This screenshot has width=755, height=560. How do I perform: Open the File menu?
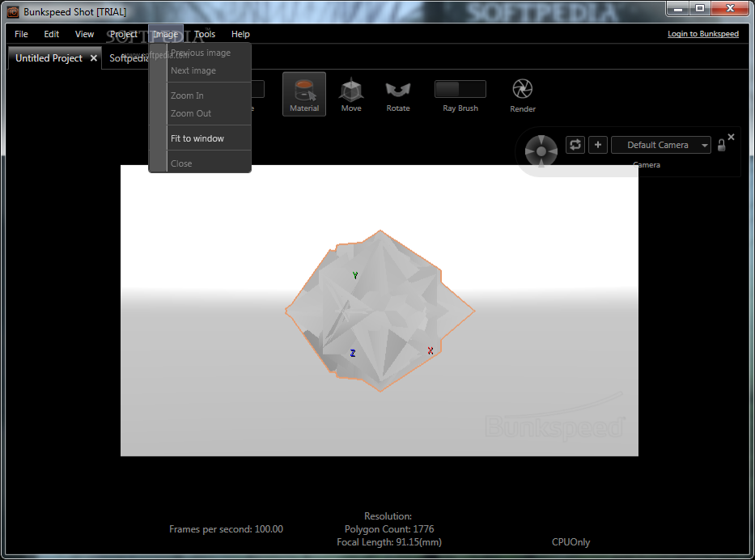pos(21,34)
